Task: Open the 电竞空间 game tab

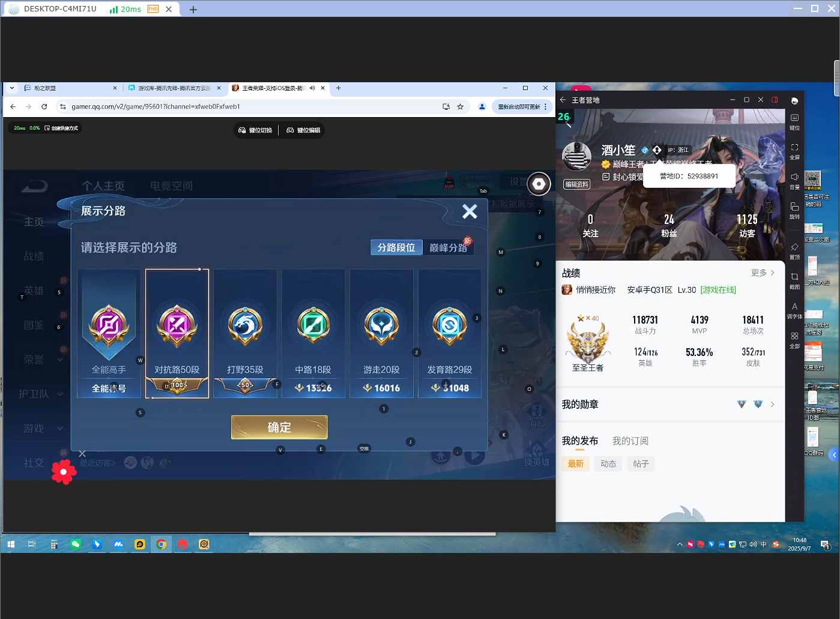Action: point(171,186)
